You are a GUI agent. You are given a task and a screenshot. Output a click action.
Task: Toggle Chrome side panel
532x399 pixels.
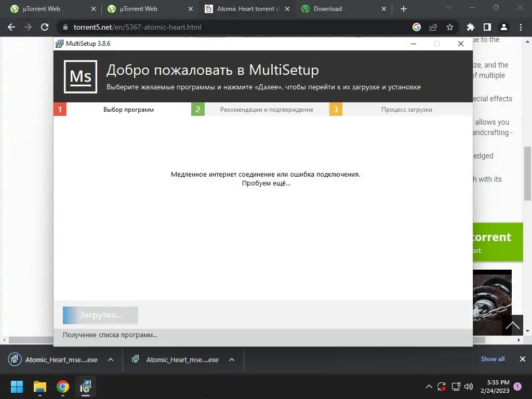tap(487, 27)
